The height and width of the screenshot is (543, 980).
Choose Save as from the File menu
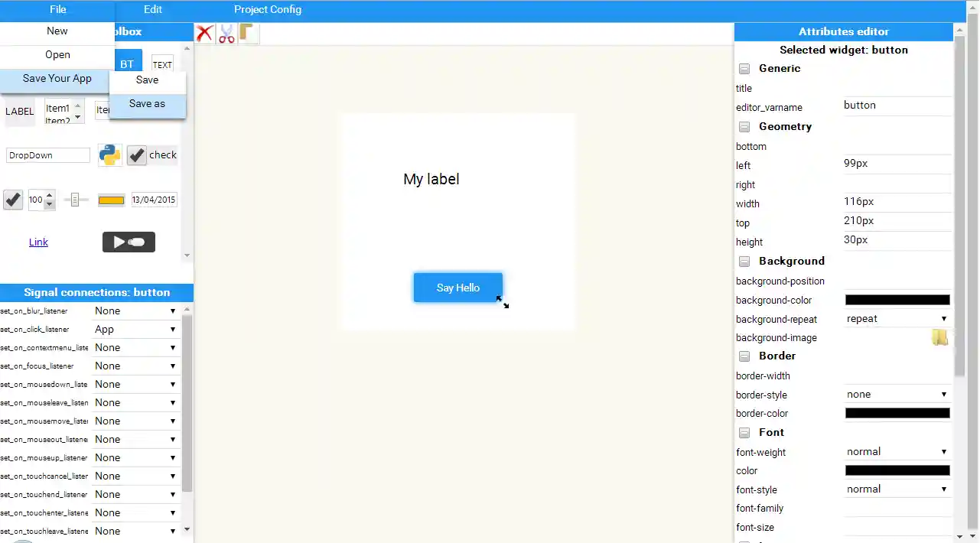coord(147,103)
